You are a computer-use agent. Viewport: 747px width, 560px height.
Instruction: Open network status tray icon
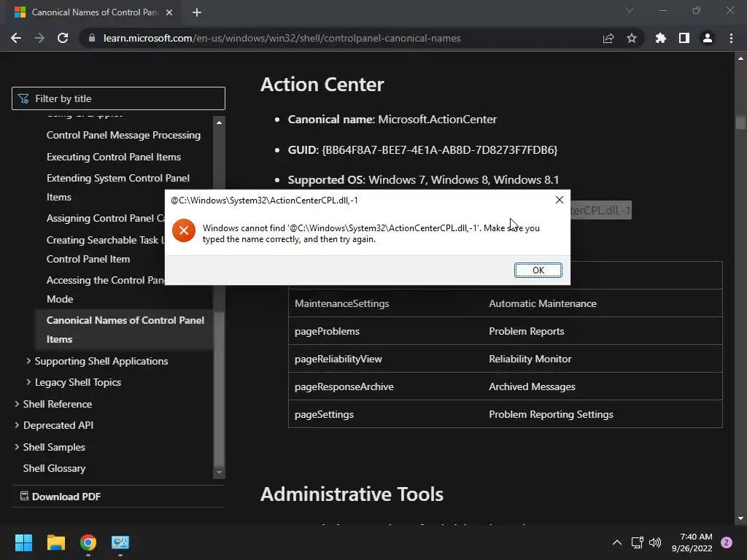click(x=637, y=542)
